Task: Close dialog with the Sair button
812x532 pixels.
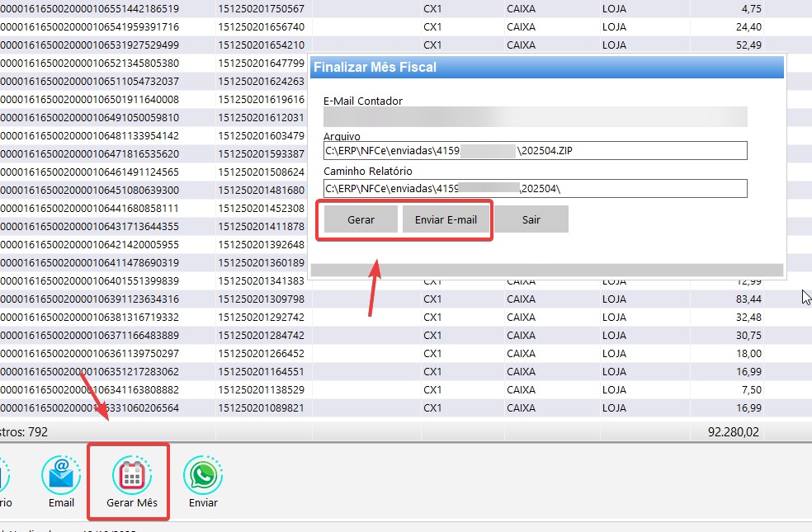Action: tap(531, 220)
